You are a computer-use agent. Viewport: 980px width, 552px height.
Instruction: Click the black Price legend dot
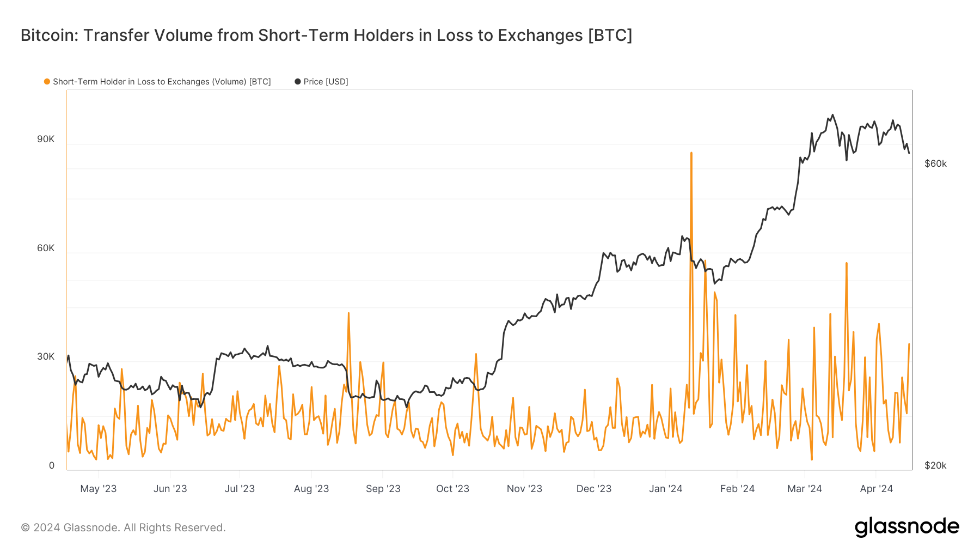298,82
